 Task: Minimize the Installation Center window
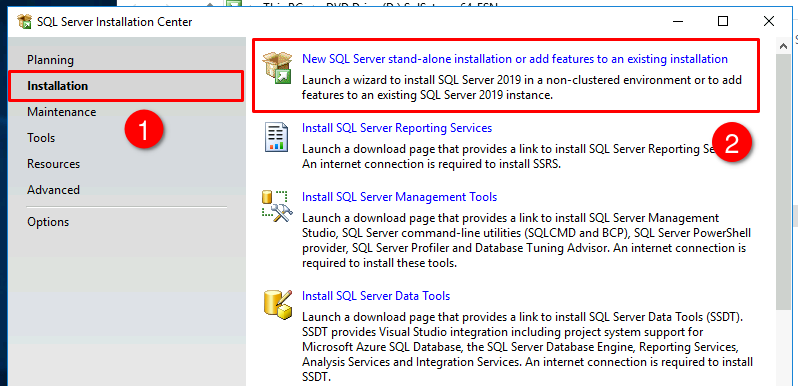[677, 21]
